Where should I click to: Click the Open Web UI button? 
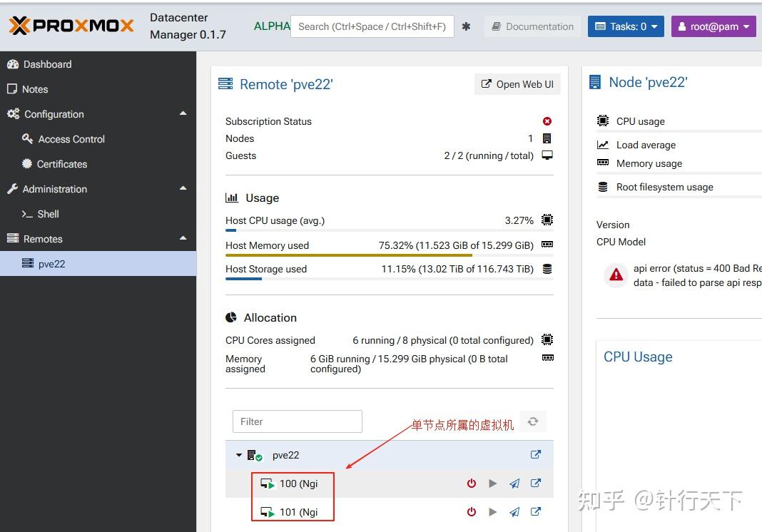517,84
